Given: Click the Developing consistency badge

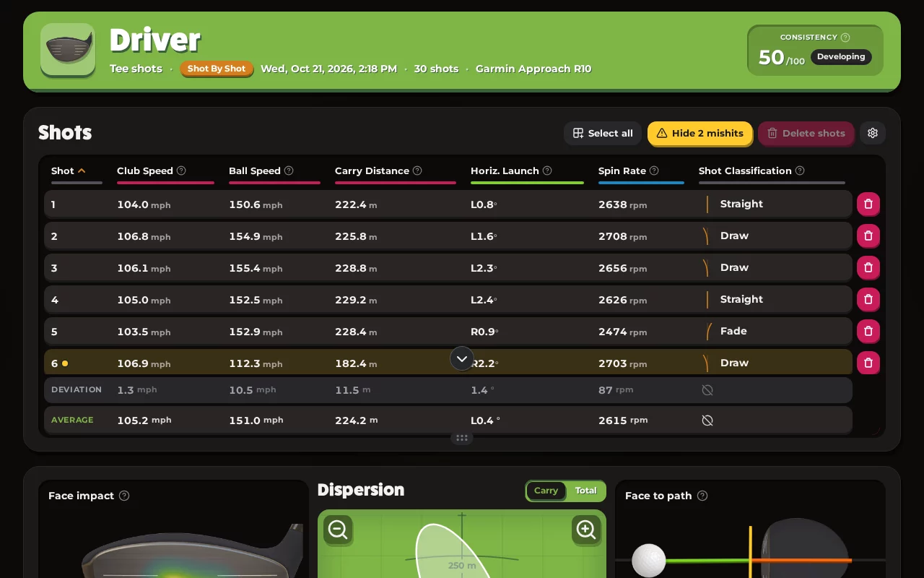Looking at the screenshot, I should 841,56.
